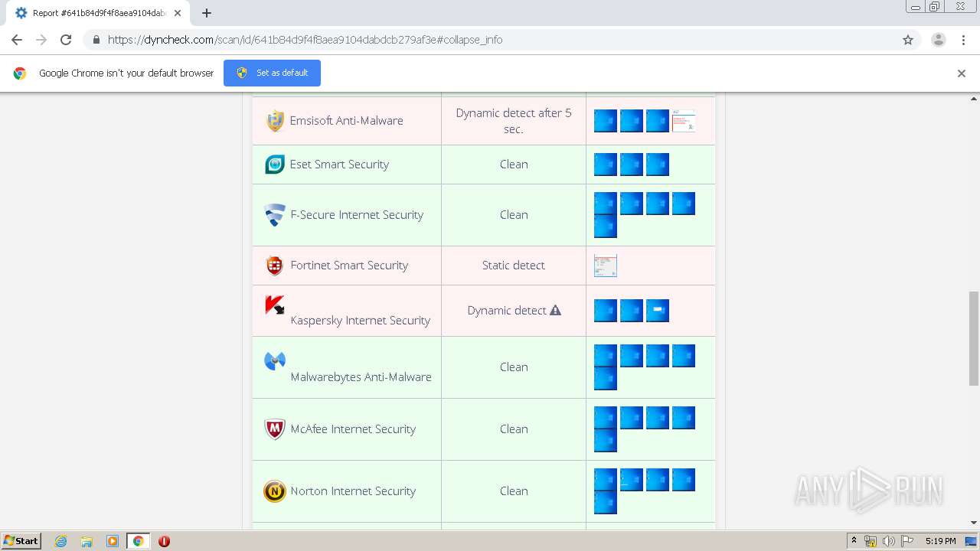Launch Internet Explorer from the taskbar
Screen dimensions: 980x551
(61, 541)
